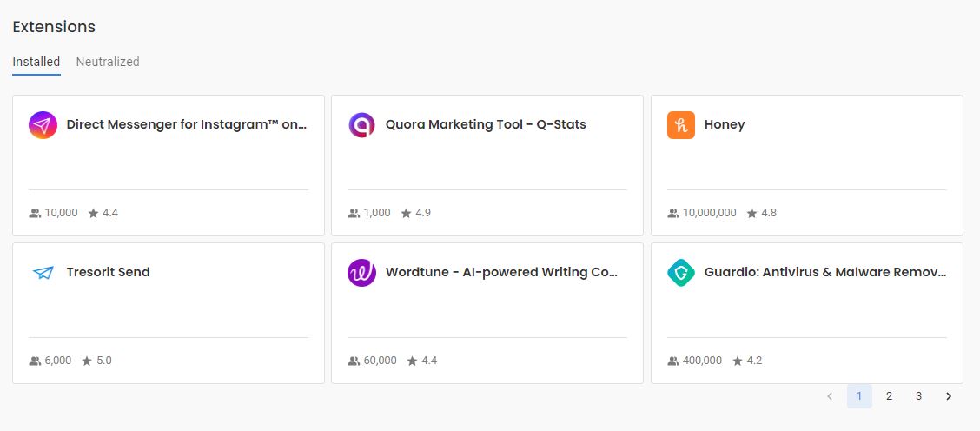The height and width of the screenshot is (431, 980).
Task: Click the 400,000 user count
Action: [702, 361]
